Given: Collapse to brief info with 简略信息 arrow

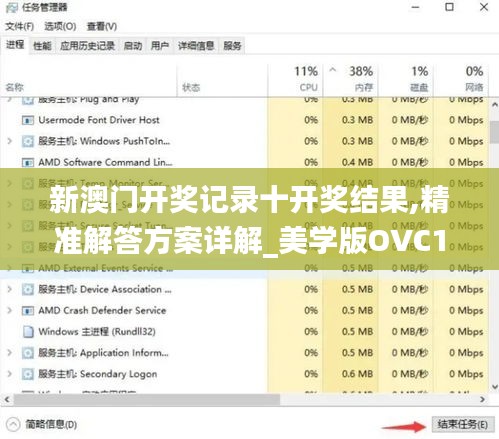Looking at the screenshot, I should [13, 424].
